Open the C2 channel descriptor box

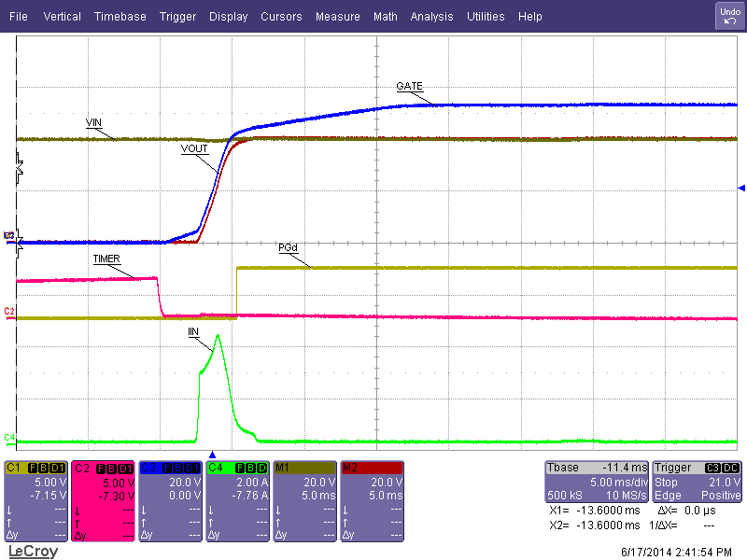pos(103,500)
